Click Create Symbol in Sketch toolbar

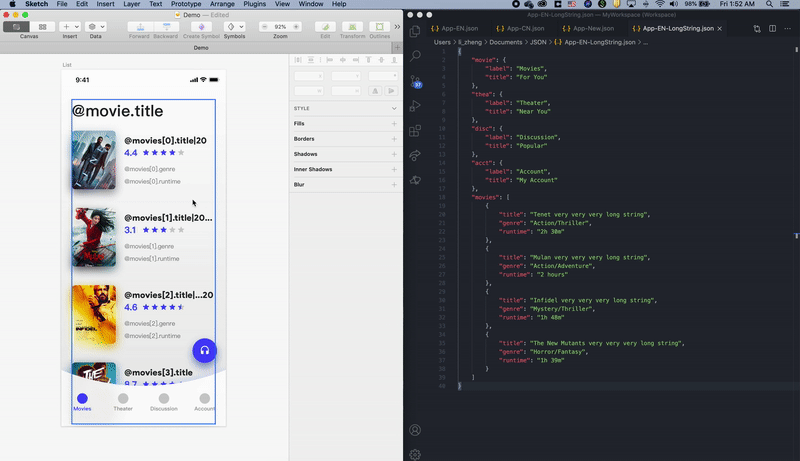point(201,27)
